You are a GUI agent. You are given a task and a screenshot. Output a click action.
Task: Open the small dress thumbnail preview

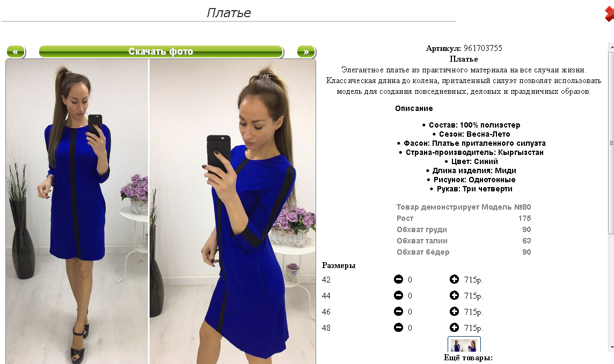click(x=464, y=345)
